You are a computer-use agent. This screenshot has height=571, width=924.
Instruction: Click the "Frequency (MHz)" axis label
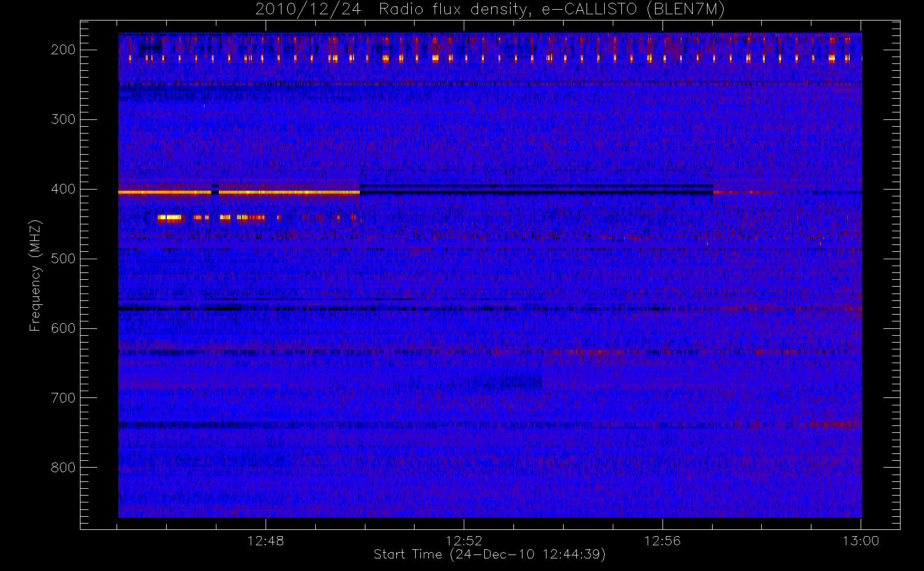pos(35,275)
